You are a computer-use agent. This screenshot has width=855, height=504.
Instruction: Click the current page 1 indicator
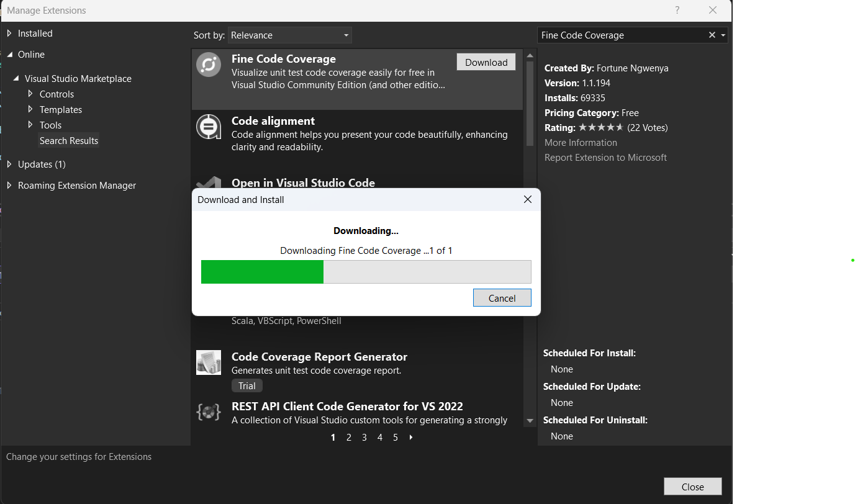333,438
